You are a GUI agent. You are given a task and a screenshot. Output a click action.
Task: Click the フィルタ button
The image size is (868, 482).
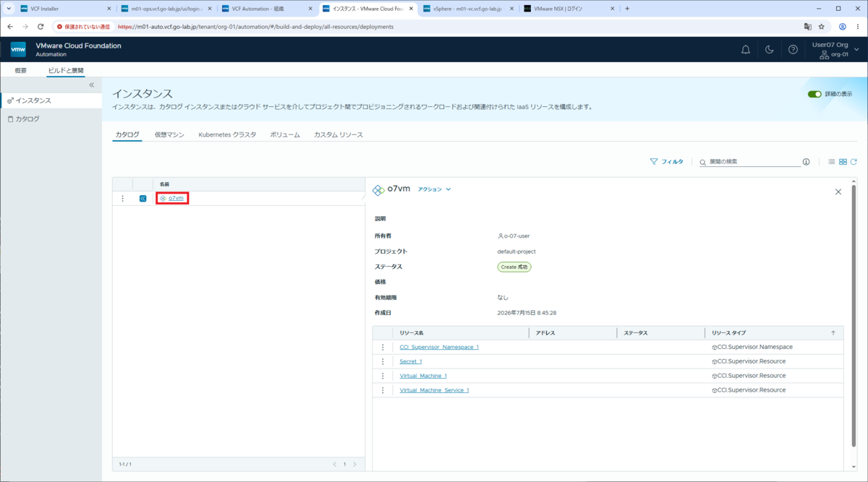[666, 162]
